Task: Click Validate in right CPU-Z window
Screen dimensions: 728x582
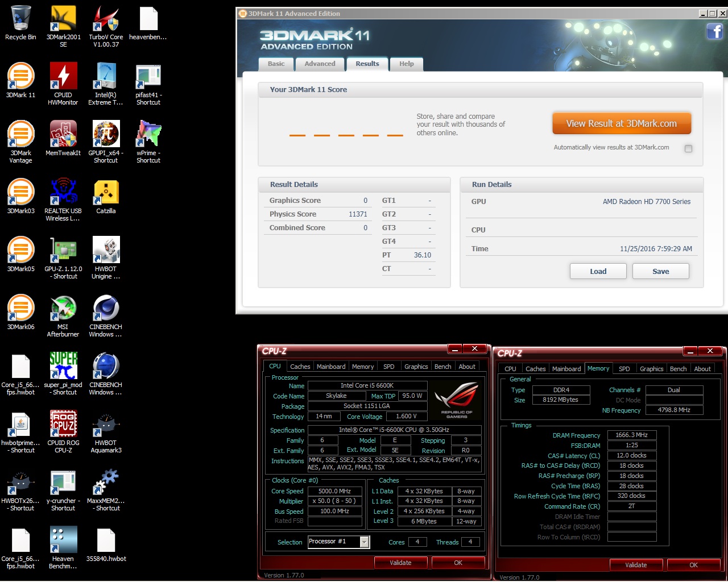Action: coord(636,565)
